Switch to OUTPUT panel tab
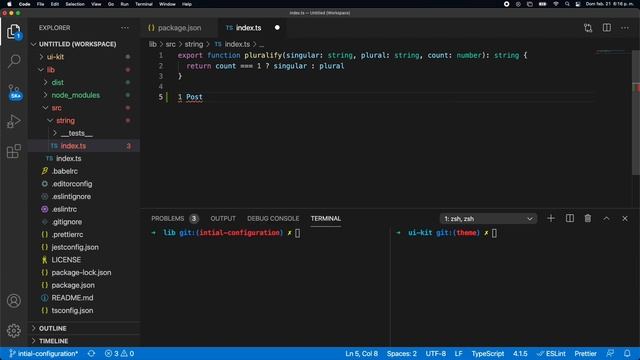The image size is (640, 360). pos(223,218)
